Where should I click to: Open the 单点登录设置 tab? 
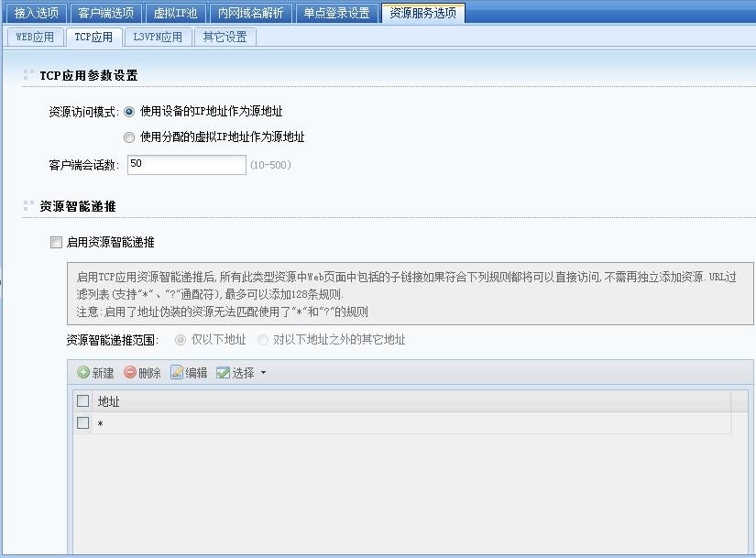point(336,13)
